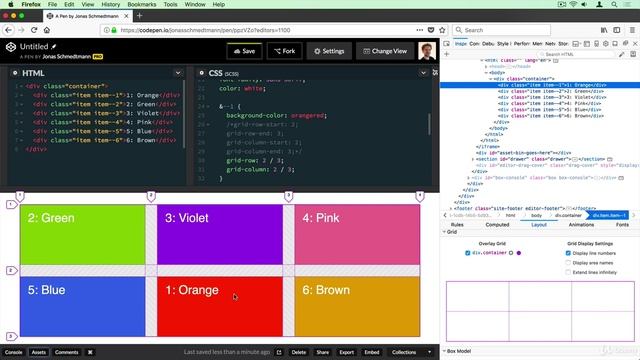Image resolution: width=640 pixels, height=360 pixels.
Task: Open the Tools menu in menu bar
Action: (x=171, y=4)
